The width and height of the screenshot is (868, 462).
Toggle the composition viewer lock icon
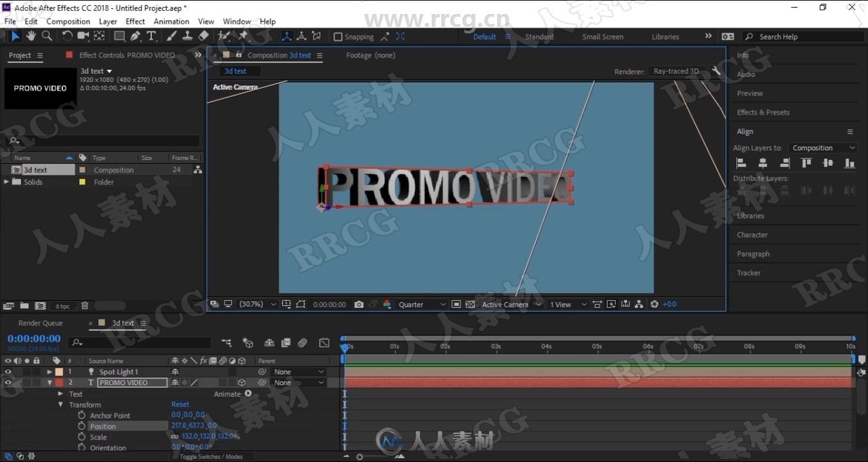pos(239,55)
